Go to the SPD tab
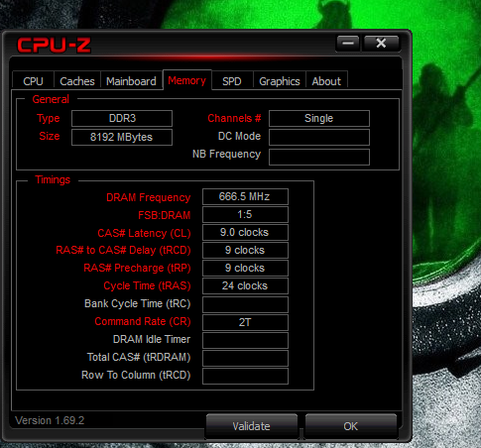Image resolution: width=481 pixels, height=448 pixels. pyautogui.click(x=232, y=80)
